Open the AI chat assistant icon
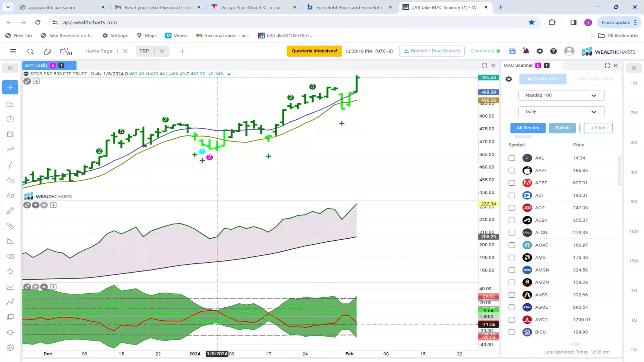This screenshot has width=644, height=362. [66, 51]
